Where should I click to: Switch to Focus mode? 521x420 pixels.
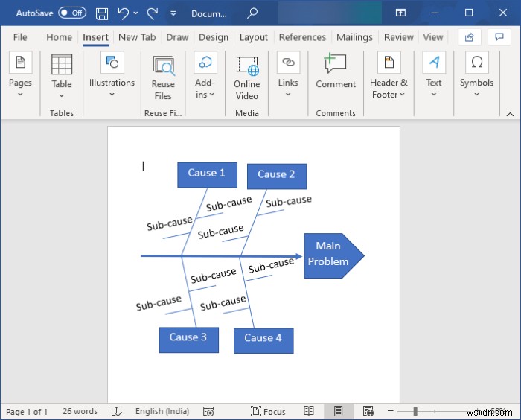(268, 411)
